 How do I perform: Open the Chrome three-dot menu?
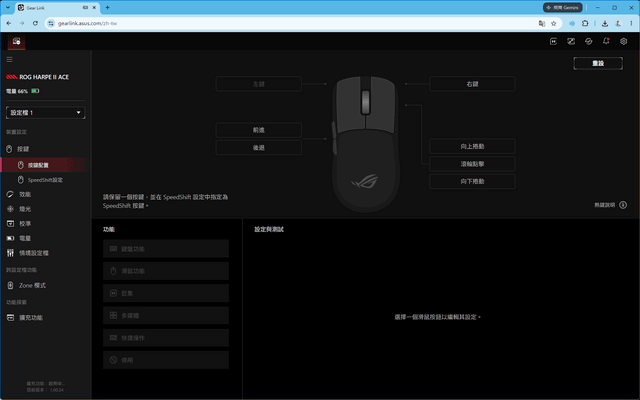click(631, 23)
